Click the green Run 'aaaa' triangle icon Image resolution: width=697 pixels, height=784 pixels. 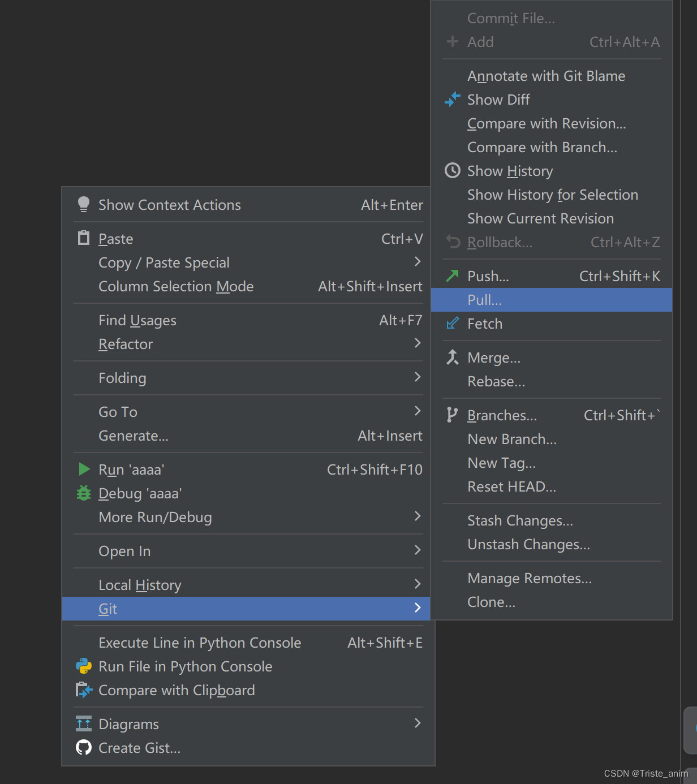point(84,469)
